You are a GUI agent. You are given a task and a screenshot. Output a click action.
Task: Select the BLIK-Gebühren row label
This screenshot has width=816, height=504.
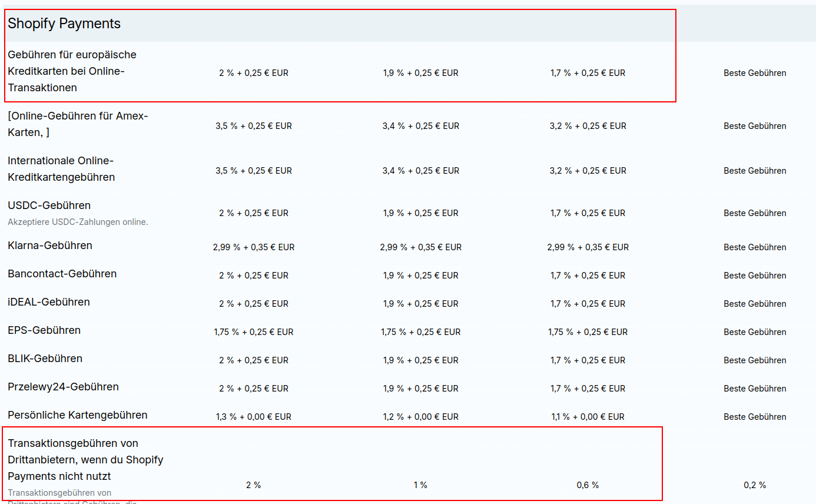click(x=45, y=359)
